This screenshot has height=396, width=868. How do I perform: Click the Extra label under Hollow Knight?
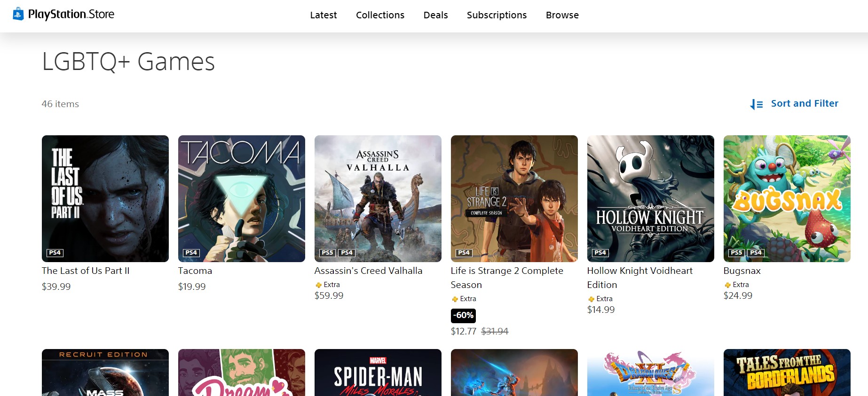coord(604,299)
